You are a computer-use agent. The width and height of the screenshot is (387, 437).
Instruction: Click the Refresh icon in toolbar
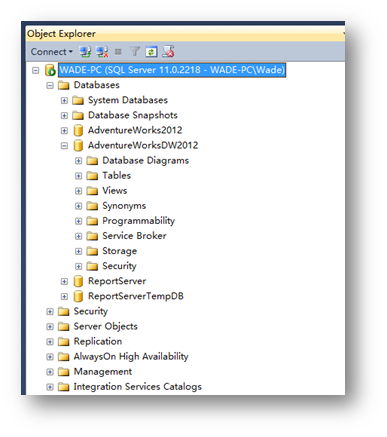pos(151,52)
